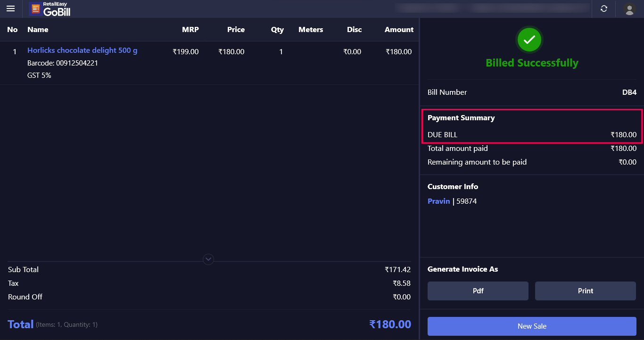Image resolution: width=644 pixels, height=340 pixels.
Task: Click the MRP value ₹199.00
Action: coord(186,52)
